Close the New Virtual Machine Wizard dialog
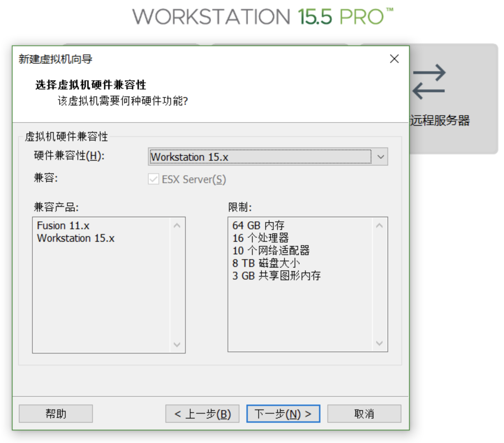The width and height of the screenshot is (504, 443). (394, 59)
